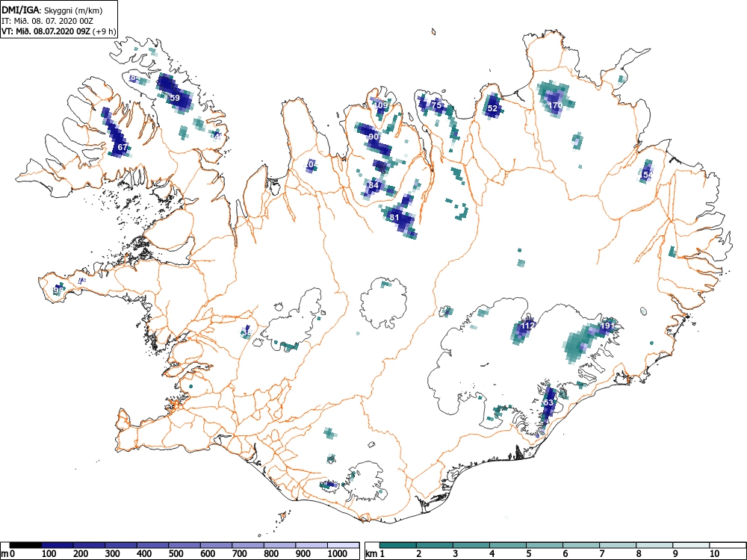Select the dark teal 1–2 km segment
This screenshot has height=560, width=747.
pos(398,545)
